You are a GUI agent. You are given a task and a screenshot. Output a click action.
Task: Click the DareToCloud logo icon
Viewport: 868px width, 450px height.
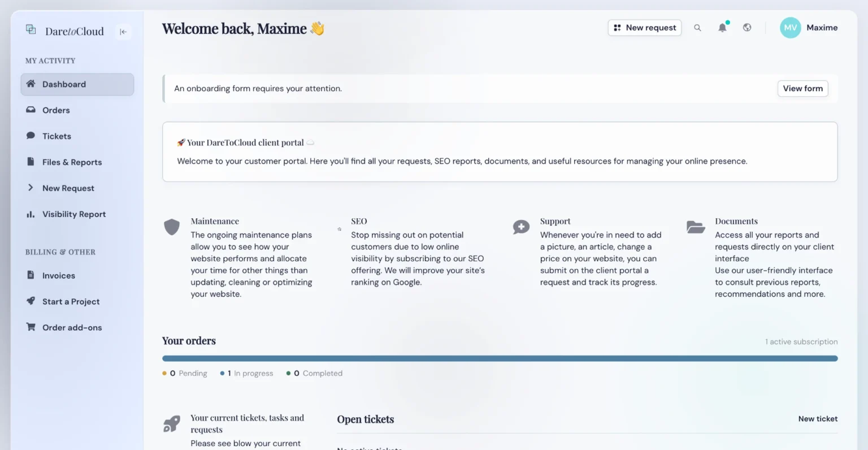click(x=31, y=29)
